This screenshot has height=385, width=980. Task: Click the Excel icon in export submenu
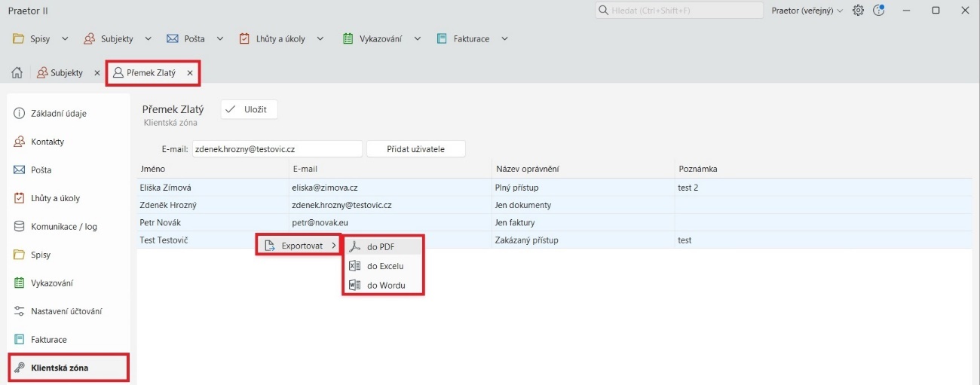pyautogui.click(x=355, y=266)
